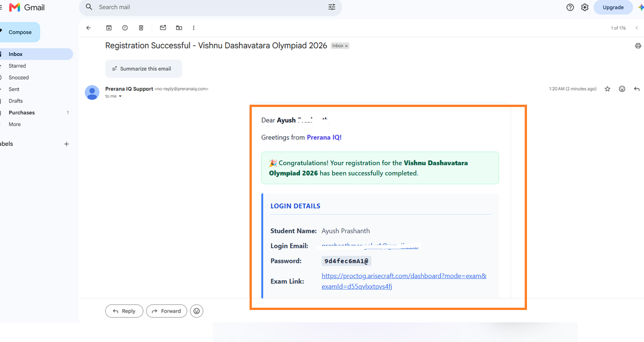Click the 'LOGIN DETAILS' heading
The image size is (644, 342).
(295, 206)
